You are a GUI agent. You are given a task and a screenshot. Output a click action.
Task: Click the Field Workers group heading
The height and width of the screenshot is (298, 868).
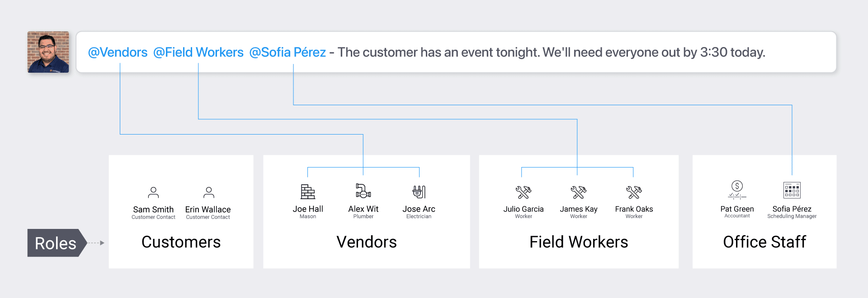coord(579,242)
